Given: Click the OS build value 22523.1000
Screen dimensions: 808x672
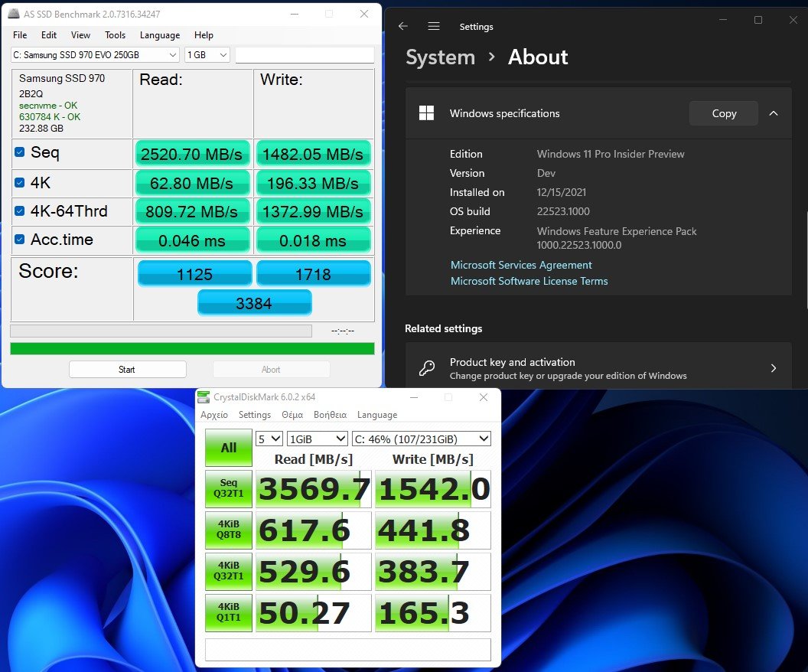Looking at the screenshot, I should click(563, 211).
